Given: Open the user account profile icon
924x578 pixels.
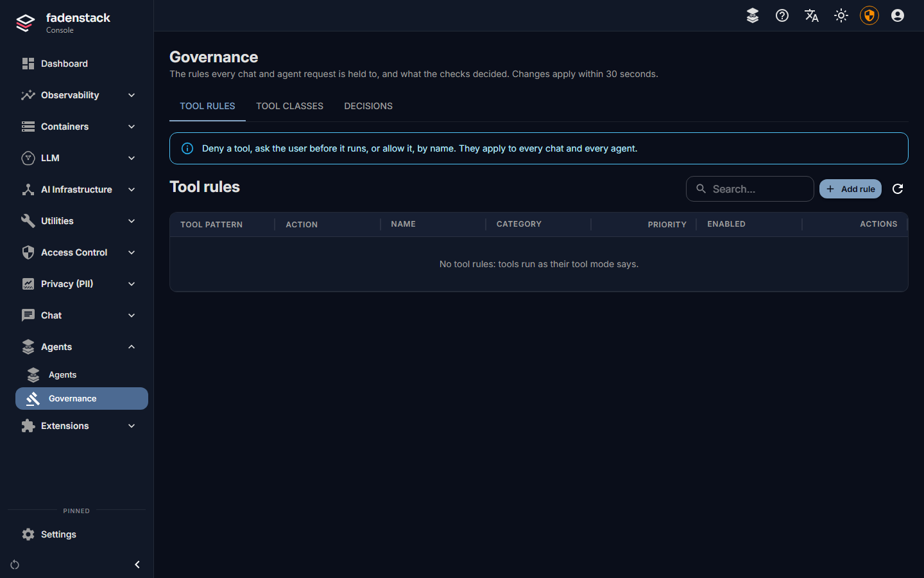Looking at the screenshot, I should click(x=898, y=15).
